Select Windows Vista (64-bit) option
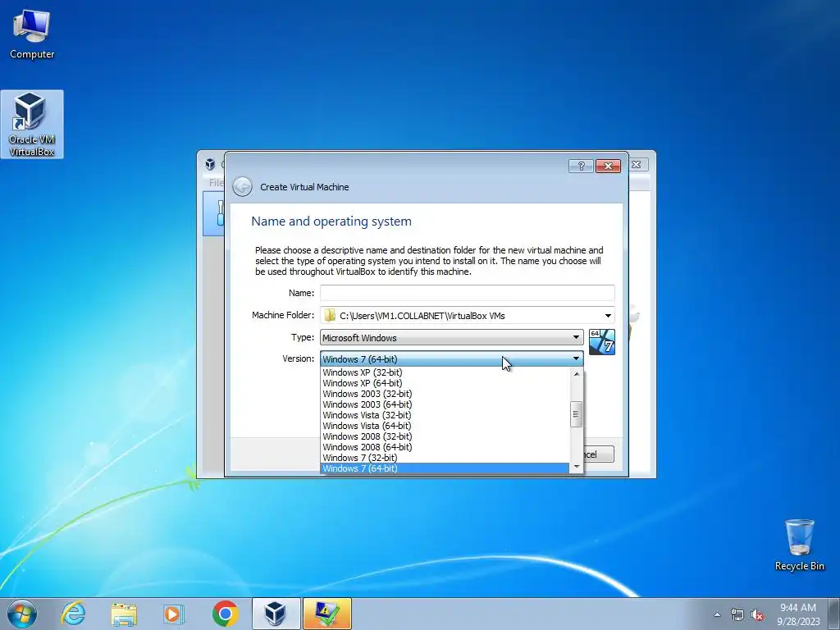840x630 pixels. click(445, 426)
